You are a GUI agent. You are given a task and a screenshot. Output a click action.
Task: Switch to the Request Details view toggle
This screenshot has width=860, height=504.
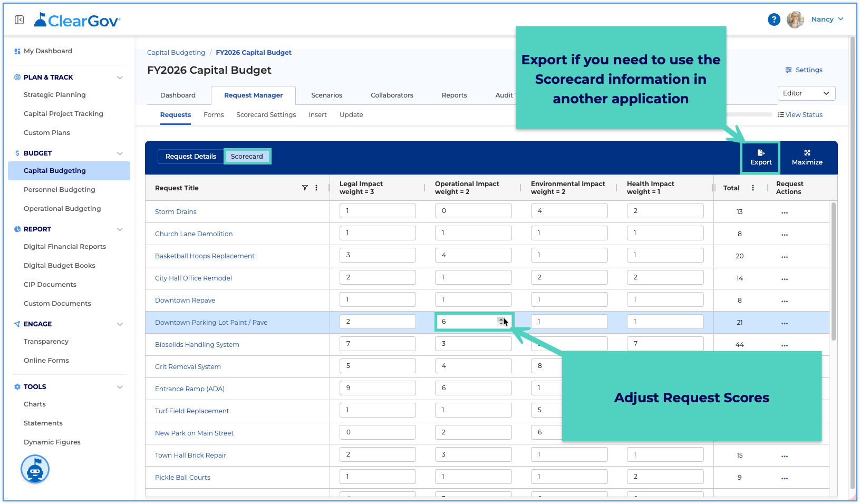191,156
